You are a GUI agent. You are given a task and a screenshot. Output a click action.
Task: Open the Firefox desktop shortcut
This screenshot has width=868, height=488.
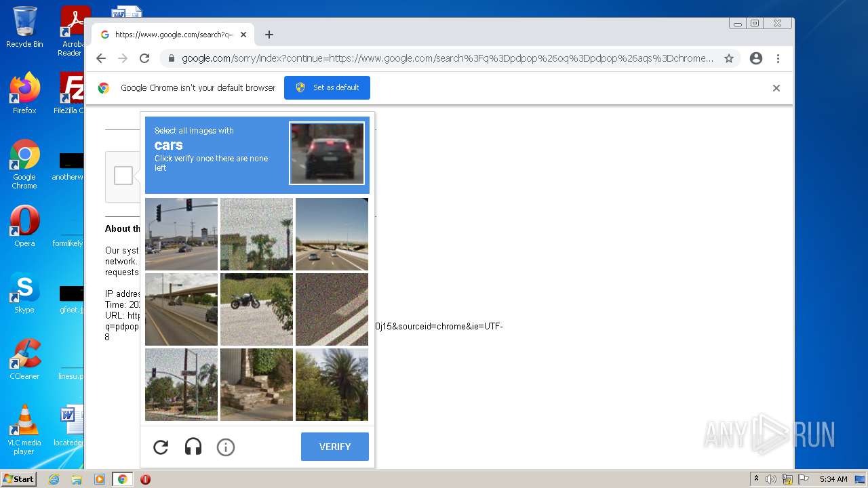[24, 94]
